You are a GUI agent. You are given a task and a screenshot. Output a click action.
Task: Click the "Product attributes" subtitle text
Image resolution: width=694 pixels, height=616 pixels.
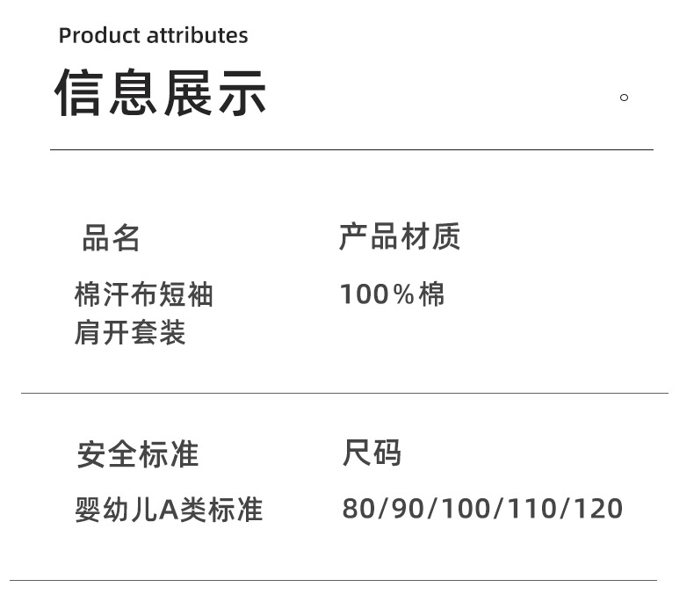pos(153,36)
